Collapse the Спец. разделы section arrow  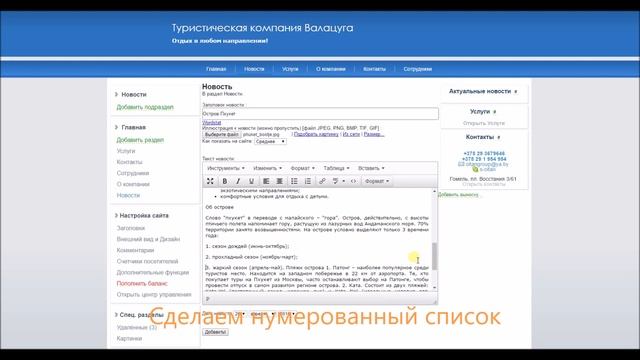coord(116,315)
